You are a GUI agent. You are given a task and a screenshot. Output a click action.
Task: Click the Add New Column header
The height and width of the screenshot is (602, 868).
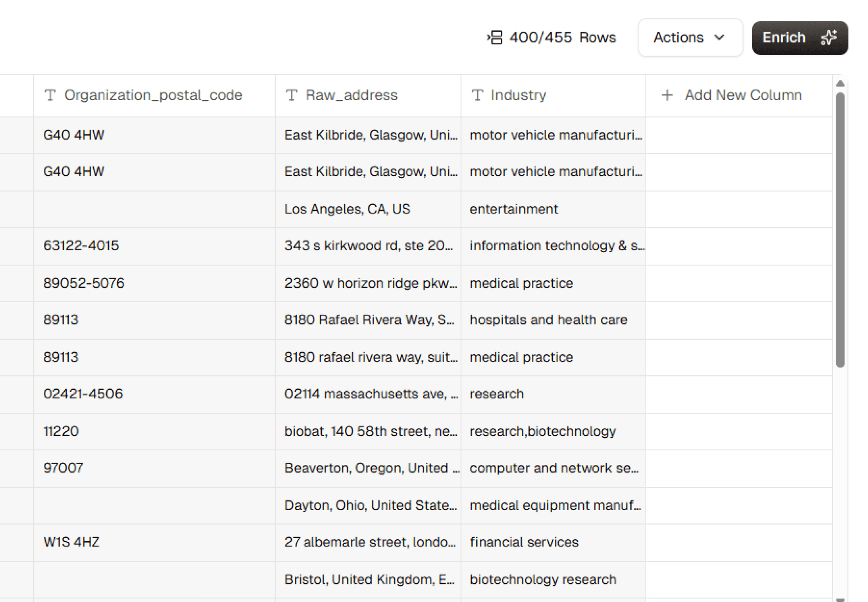click(x=742, y=95)
